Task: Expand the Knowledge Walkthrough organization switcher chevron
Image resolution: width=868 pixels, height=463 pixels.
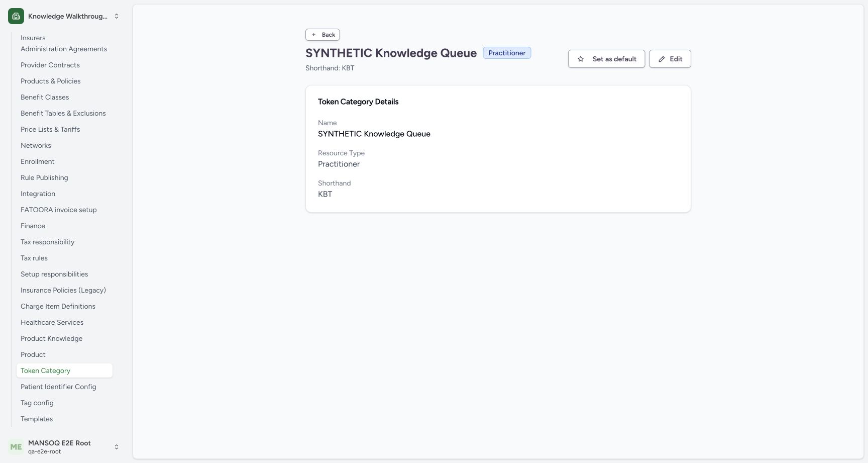Action: 117,16
